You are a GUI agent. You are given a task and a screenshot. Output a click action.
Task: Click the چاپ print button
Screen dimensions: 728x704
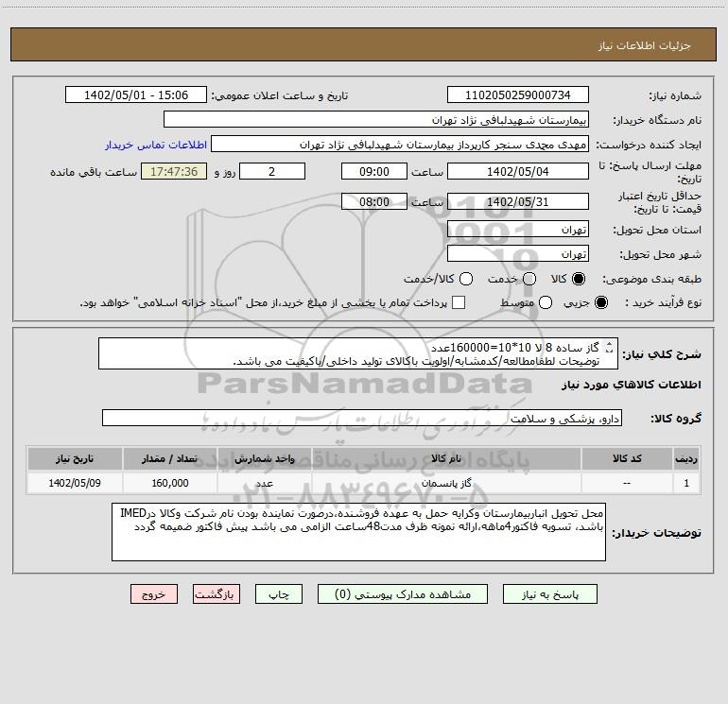click(279, 594)
